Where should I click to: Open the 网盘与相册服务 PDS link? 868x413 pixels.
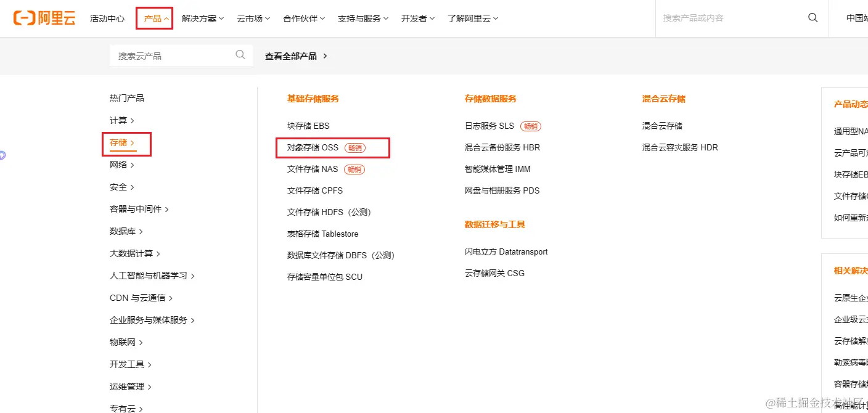[x=502, y=190]
